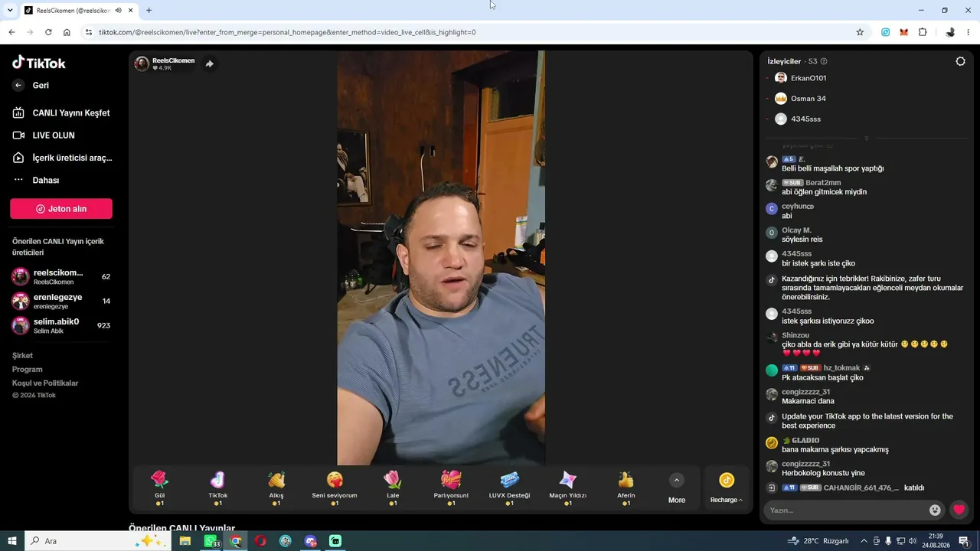The height and width of the screenshot is (551, 980).
Task: Bookmark this page with the star
Action: (x=860, y=32)
